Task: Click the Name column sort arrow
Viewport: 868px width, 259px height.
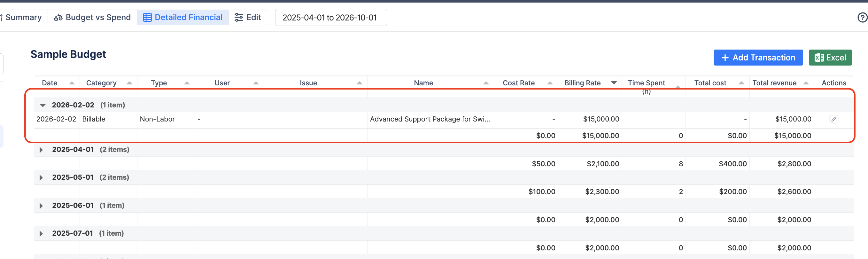Action: [x=486, y=83]
